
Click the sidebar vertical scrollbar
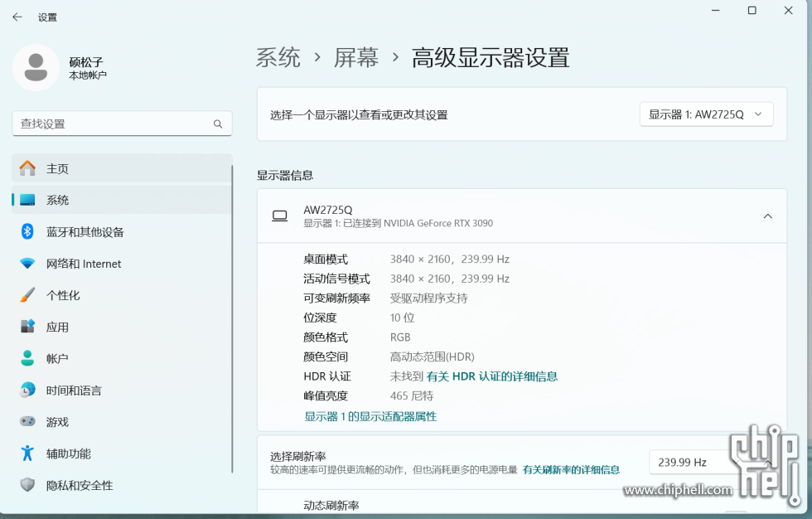click(x=232, y=318)
